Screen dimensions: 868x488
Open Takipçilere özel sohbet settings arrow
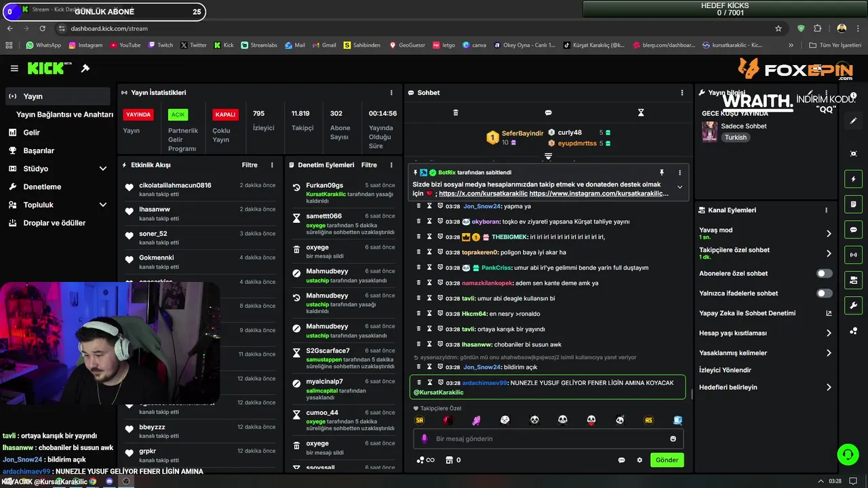(829, 253)
